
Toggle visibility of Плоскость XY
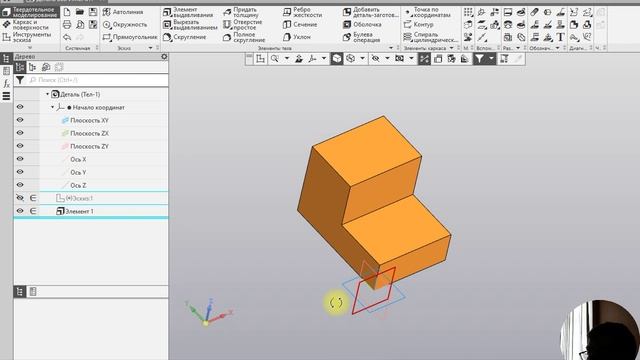pyautogui.click(x=20, y=120)
